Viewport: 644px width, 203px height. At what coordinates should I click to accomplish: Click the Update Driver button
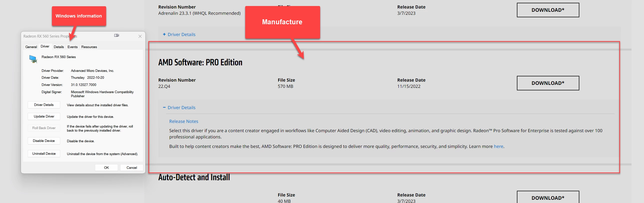(44, 116)
